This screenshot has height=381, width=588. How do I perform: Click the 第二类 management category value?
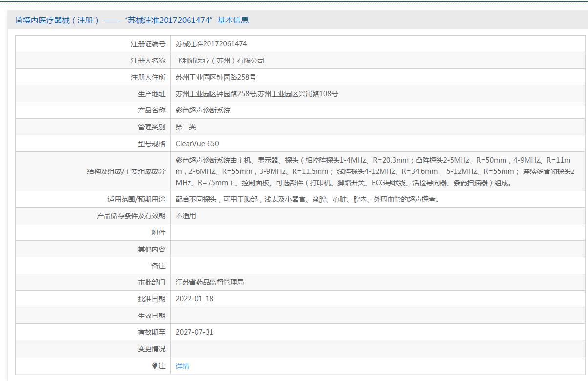pos(186,127)
